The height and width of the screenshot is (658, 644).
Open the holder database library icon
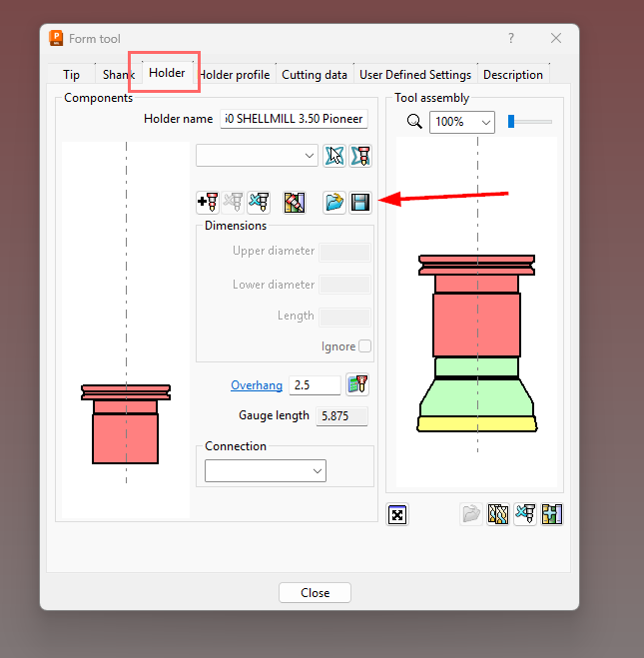tap(294, 203)
